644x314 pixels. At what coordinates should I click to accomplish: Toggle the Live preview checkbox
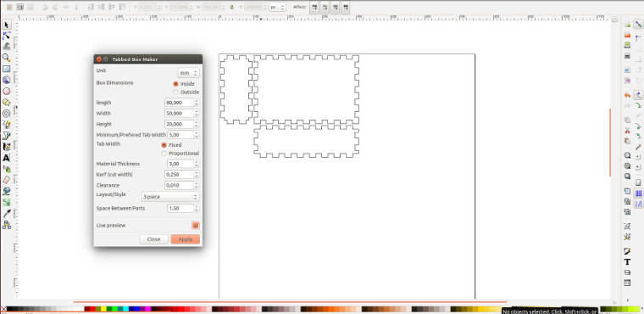pos(196,226)
